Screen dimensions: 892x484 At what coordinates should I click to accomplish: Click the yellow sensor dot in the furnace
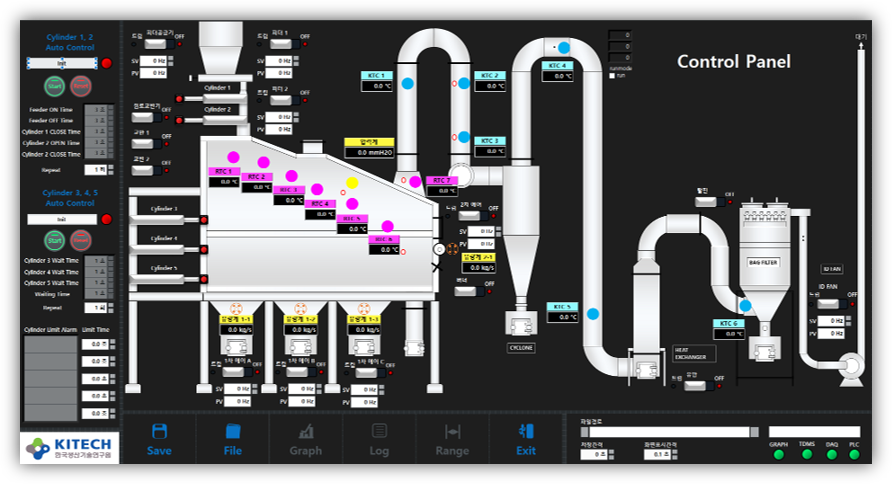(352, 183)
